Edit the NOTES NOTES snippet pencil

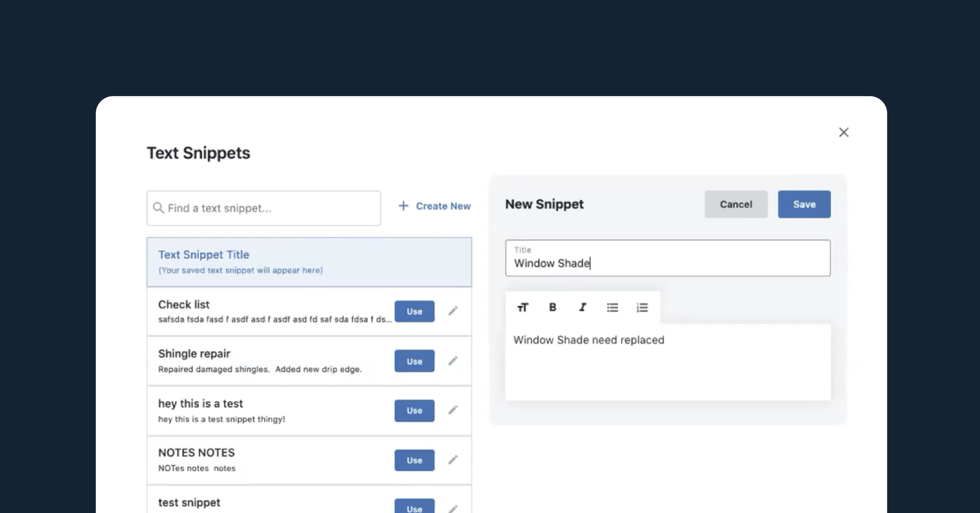pyautogui.click(x=453, y=460)
